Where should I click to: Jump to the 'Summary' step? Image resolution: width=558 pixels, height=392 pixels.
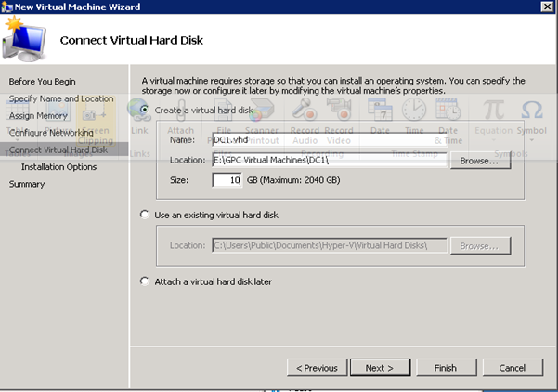[27, 184]
